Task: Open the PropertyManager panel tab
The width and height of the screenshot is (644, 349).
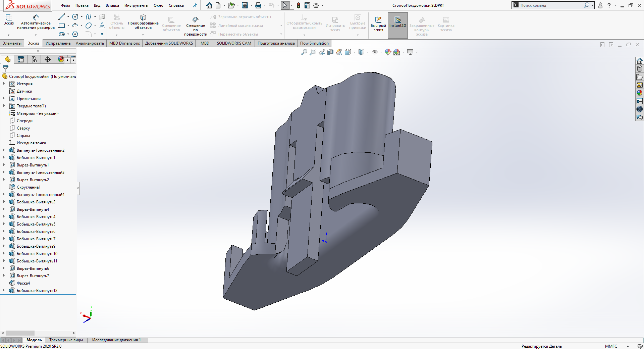Action: [21, 59]
